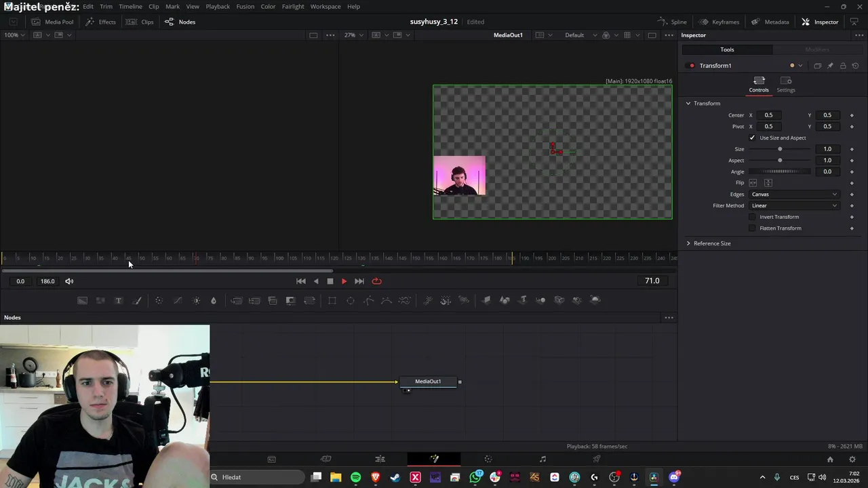Toggle keyframe diamond for Angle

pyautogui.click(x=852, y=171)
